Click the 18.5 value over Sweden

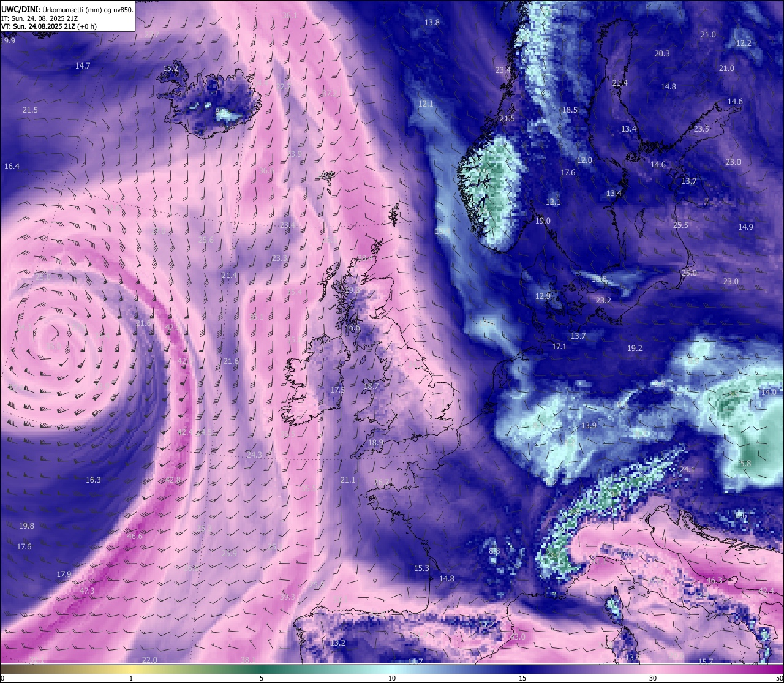point(570,110)
